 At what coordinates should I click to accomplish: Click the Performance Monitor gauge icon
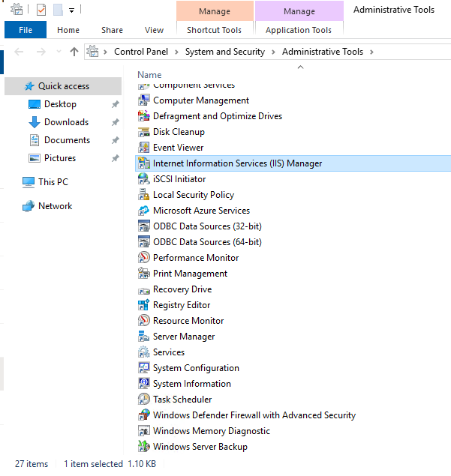[144, 257]
